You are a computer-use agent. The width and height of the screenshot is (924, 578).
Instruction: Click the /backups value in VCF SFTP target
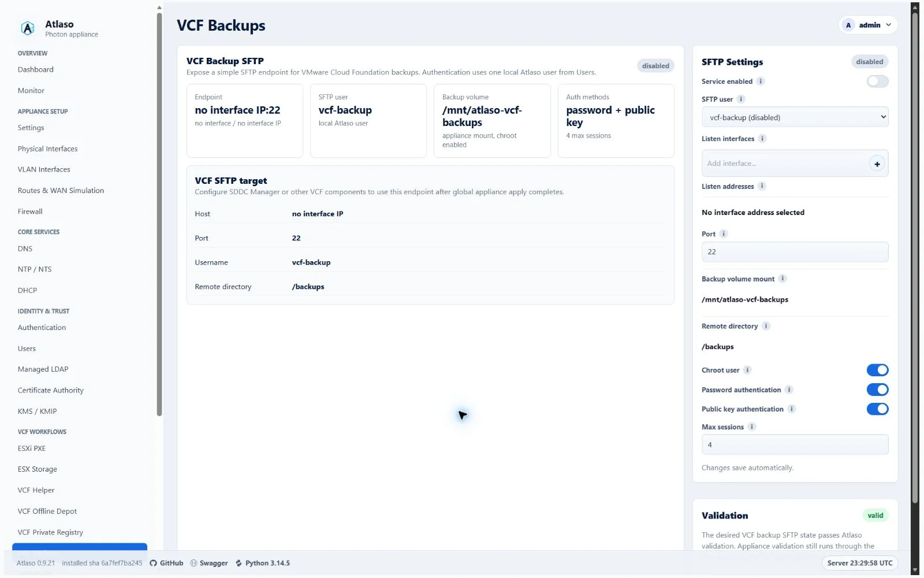click(308, 287)
